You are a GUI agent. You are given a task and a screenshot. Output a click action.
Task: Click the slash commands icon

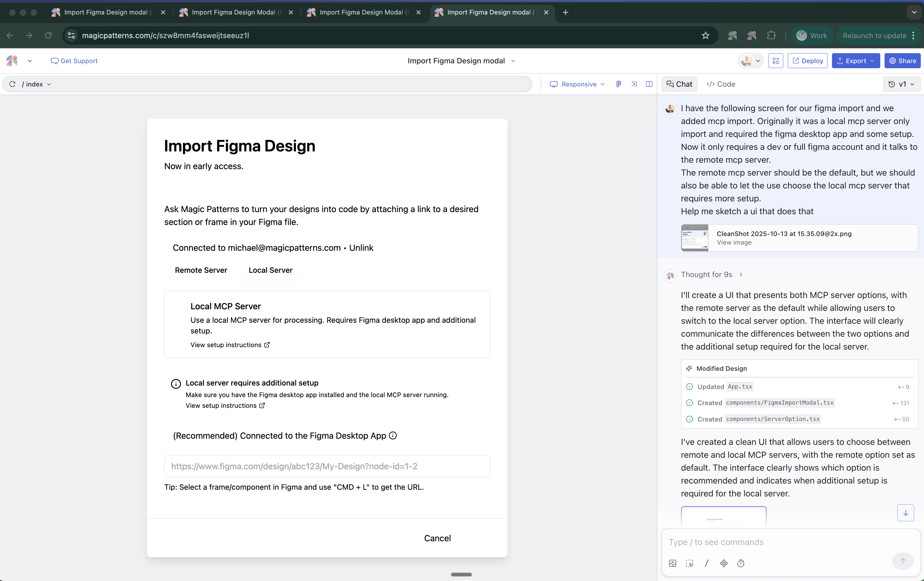(706, 563)
